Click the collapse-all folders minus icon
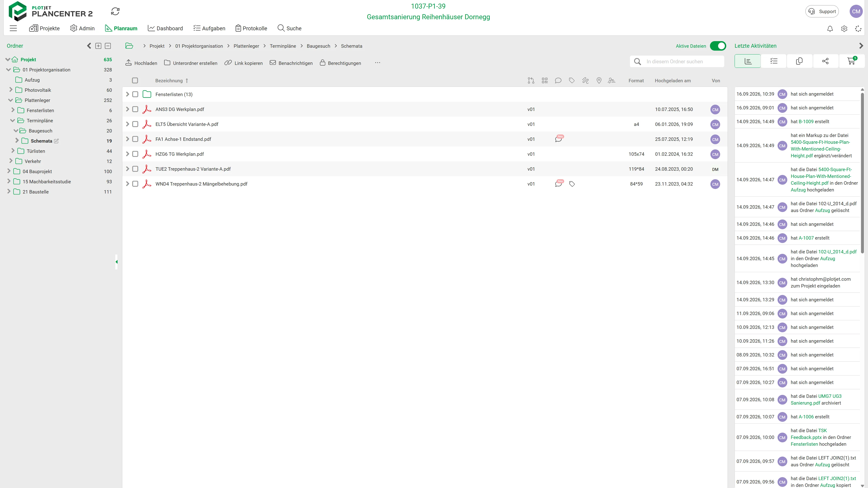Screen dimensions: 868x488 coord(108,46)
